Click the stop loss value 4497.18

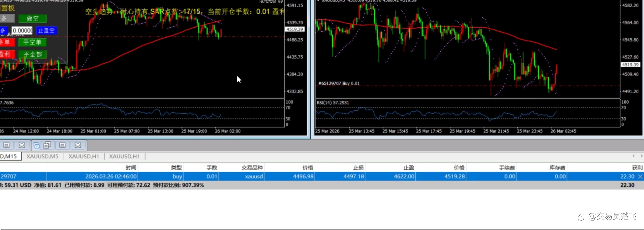click(354, 176)
